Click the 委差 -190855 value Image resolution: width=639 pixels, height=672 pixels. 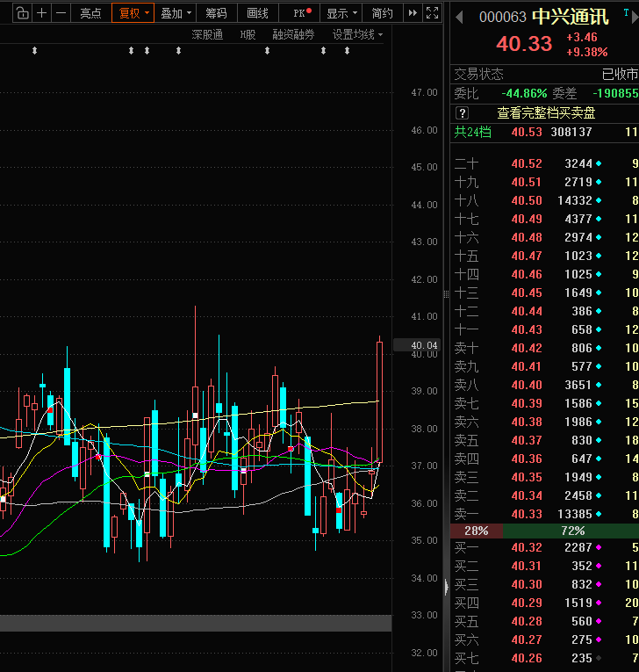click(615, 93)
